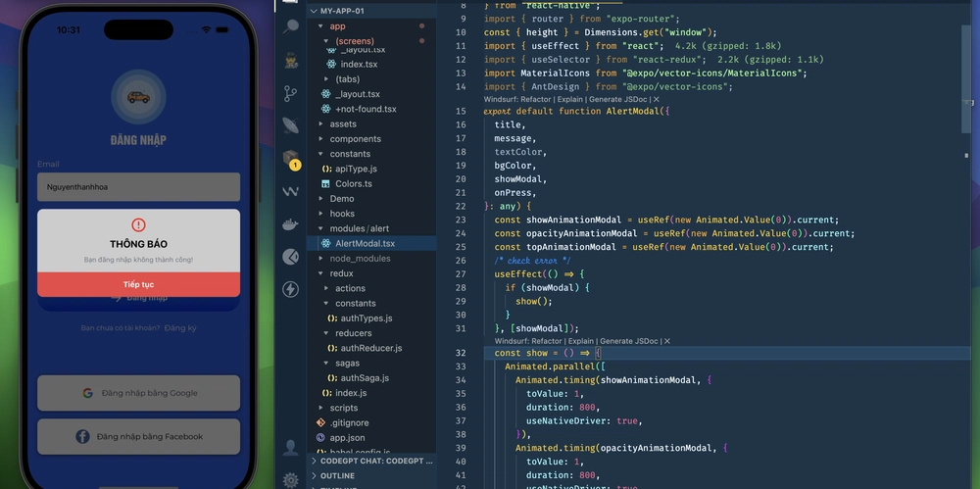This screenshot has width=980, height=489.
Task: Open _layout.tsx above +not-found.tsx
Action: tap(358, 94)
